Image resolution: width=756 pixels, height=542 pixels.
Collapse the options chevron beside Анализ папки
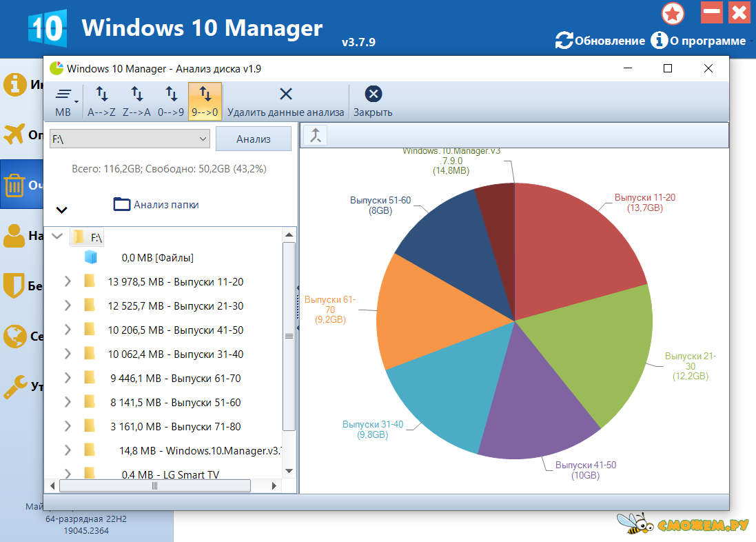click(x=61, y=210)
